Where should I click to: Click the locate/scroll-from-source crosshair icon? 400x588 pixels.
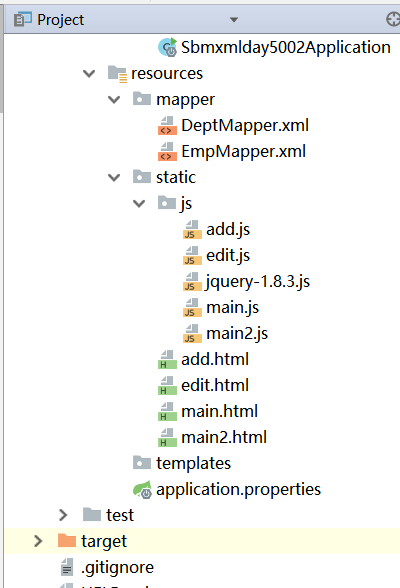(393, 19)
